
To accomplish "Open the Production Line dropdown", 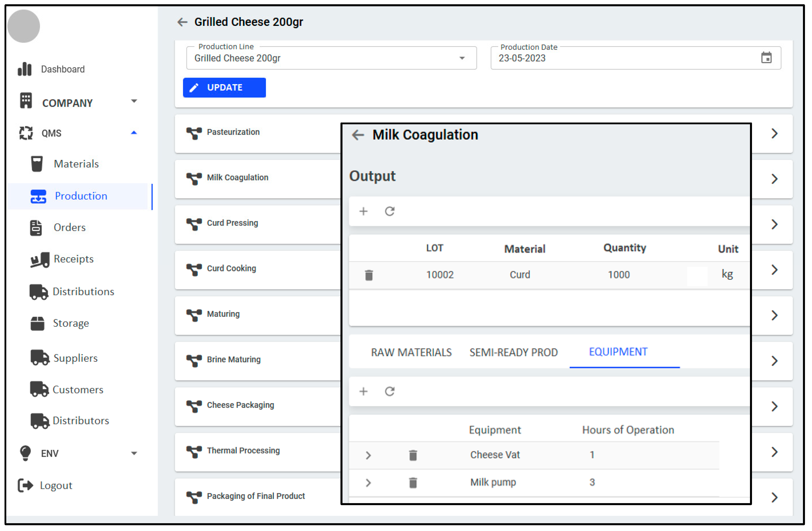I will pyautogui.click(x=462, y=58).
